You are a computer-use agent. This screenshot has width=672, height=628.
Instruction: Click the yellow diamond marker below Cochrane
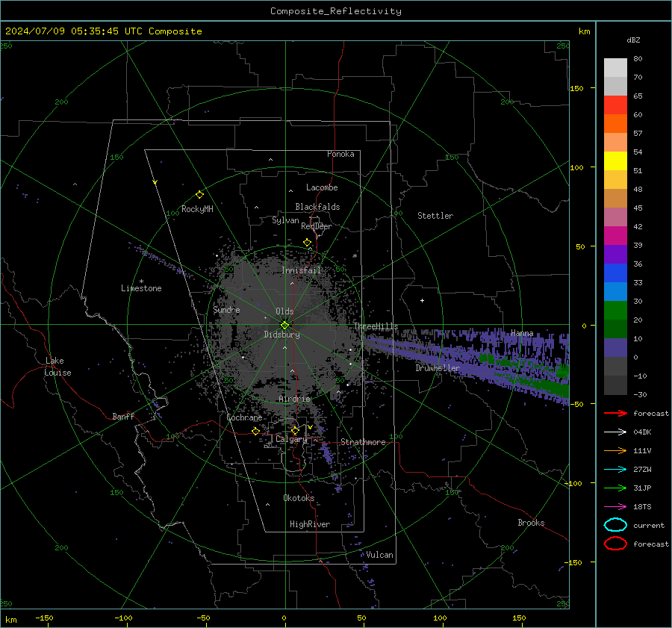point(255,431)
